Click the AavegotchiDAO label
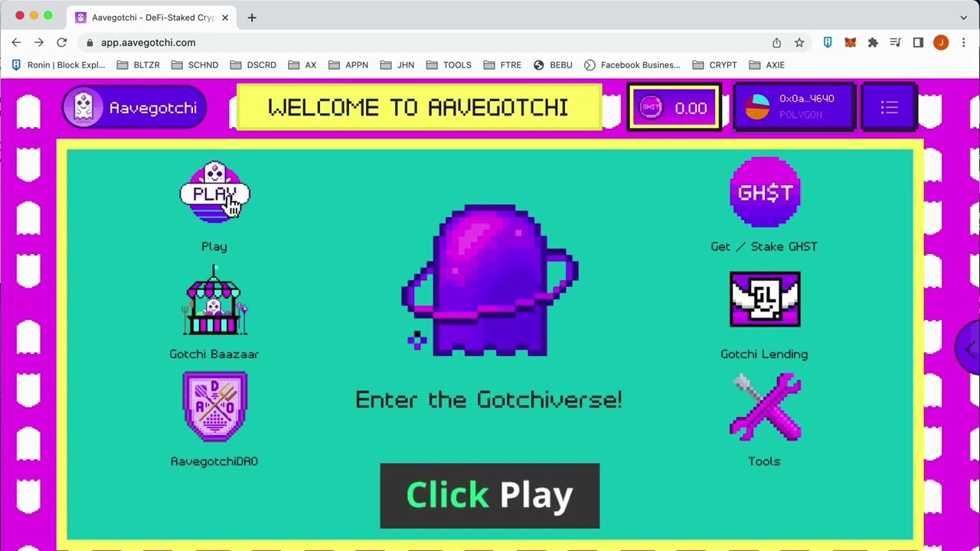Image resolution: width=980 pixels, height=551 pixels. pos(214,461)
